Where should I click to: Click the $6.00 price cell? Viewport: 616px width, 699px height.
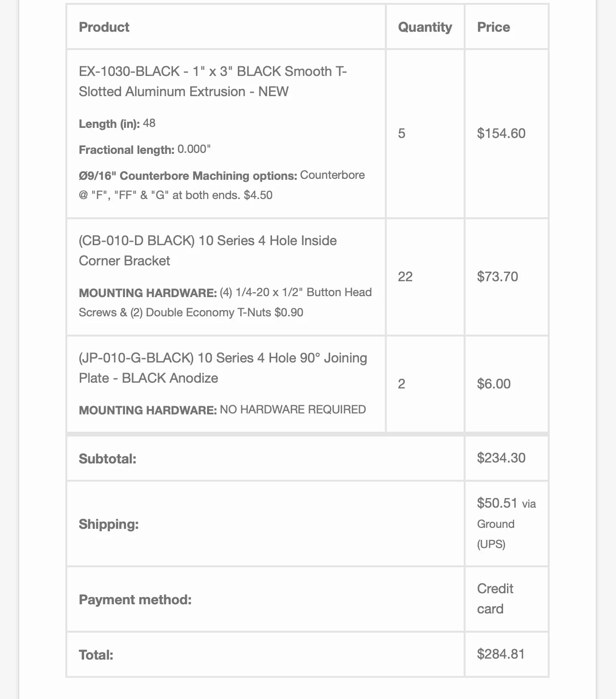click(493, 384)
